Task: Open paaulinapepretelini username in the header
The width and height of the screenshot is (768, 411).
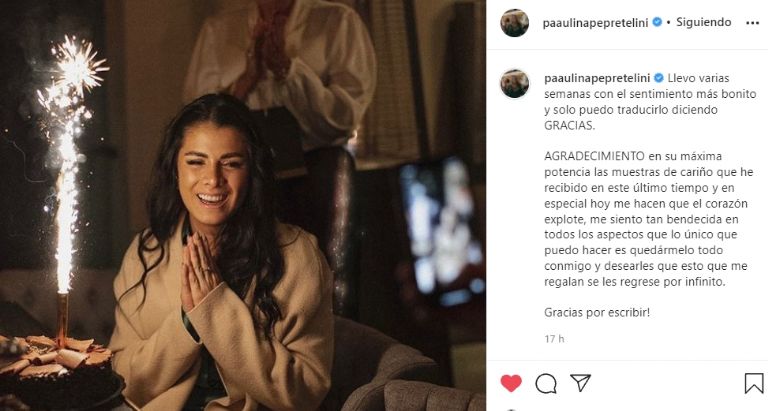Action: 595,23
